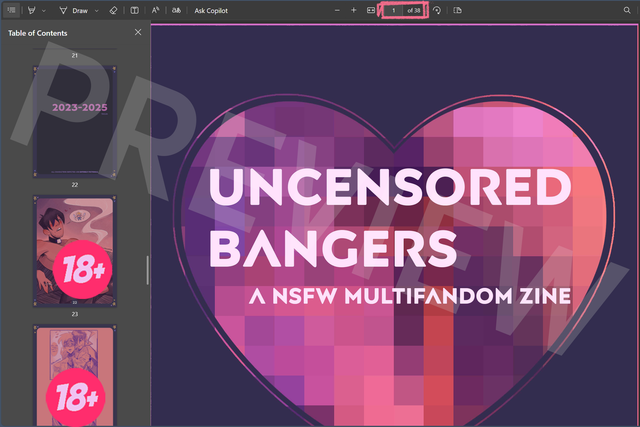
Task: Click the Add text box icon
Action: (x=135, y=10)
